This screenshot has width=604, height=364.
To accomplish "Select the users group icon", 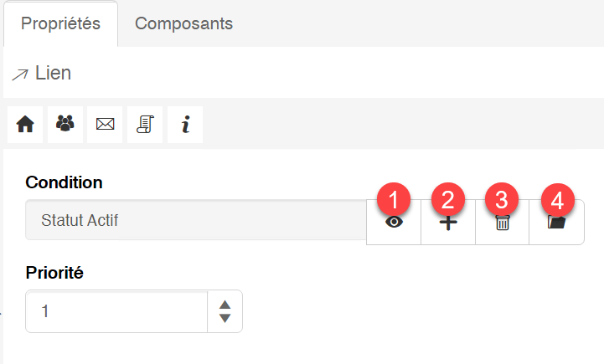I will [x=65, y=125].
